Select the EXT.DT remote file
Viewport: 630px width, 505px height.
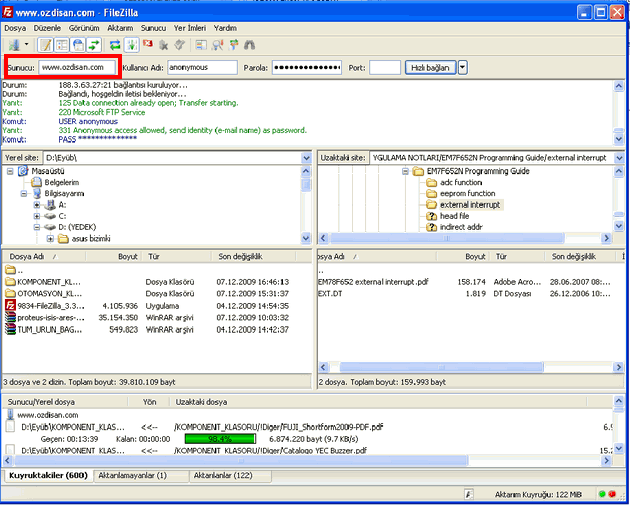330,294
